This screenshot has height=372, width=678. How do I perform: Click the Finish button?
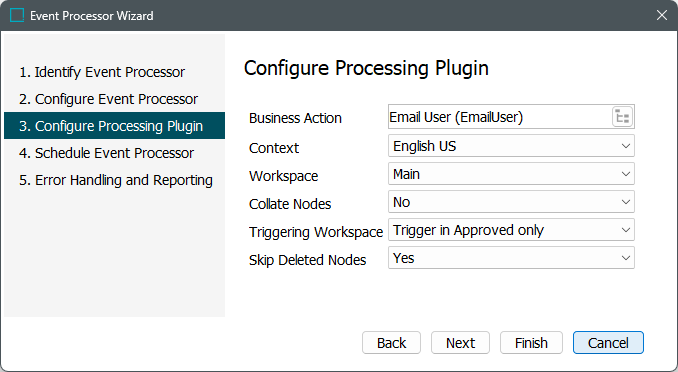pos(531,343)
